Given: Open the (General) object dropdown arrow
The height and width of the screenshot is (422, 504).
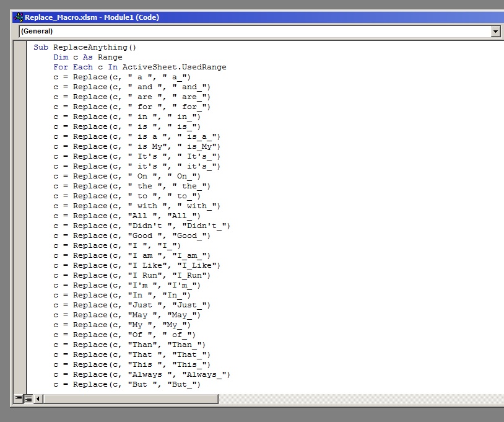Looking at the screenshot, I should point(495,31).
